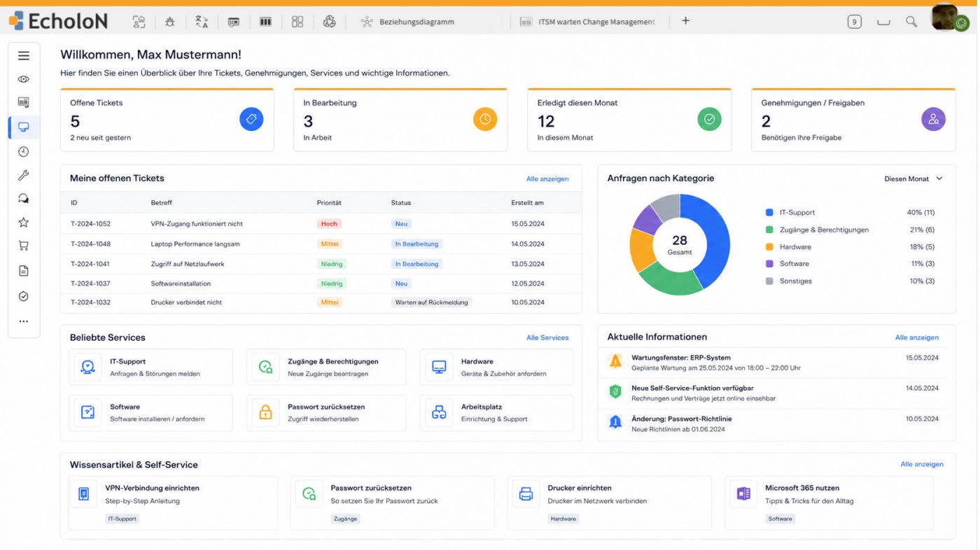Open the clock history icon in the sidebar
The image size is (980, 550).
click(x=24, y=152)
